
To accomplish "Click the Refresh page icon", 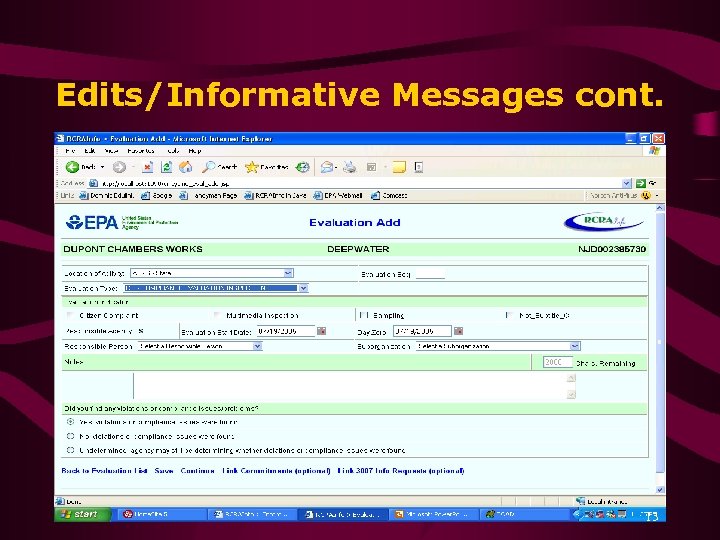I will click(166, 167).
